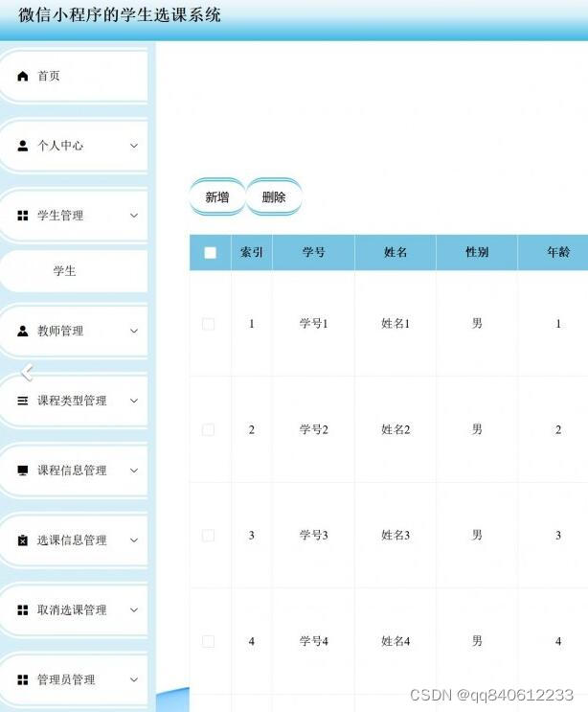Expand the 个人中心 menu chevron

coord(134,147)
